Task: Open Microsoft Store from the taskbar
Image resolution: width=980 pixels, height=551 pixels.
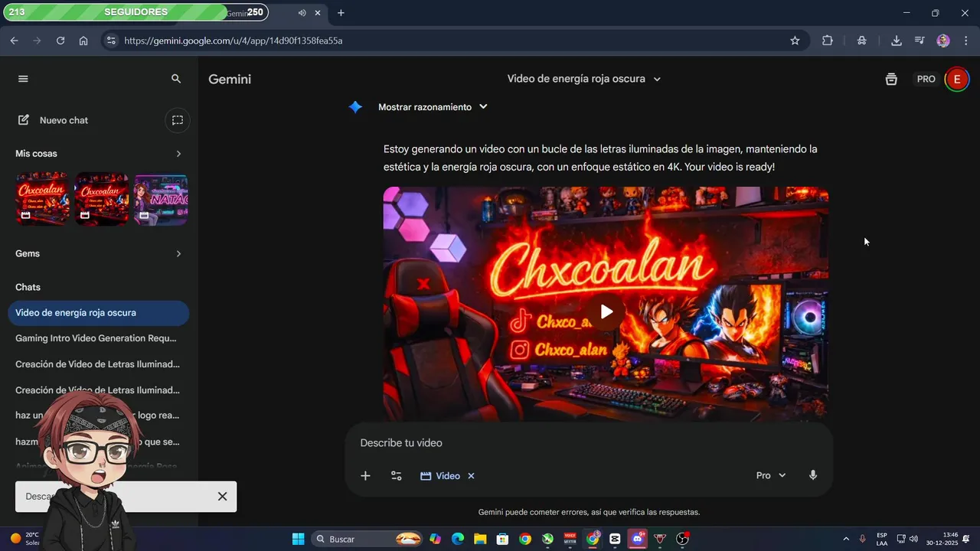Action: (502, 539)
